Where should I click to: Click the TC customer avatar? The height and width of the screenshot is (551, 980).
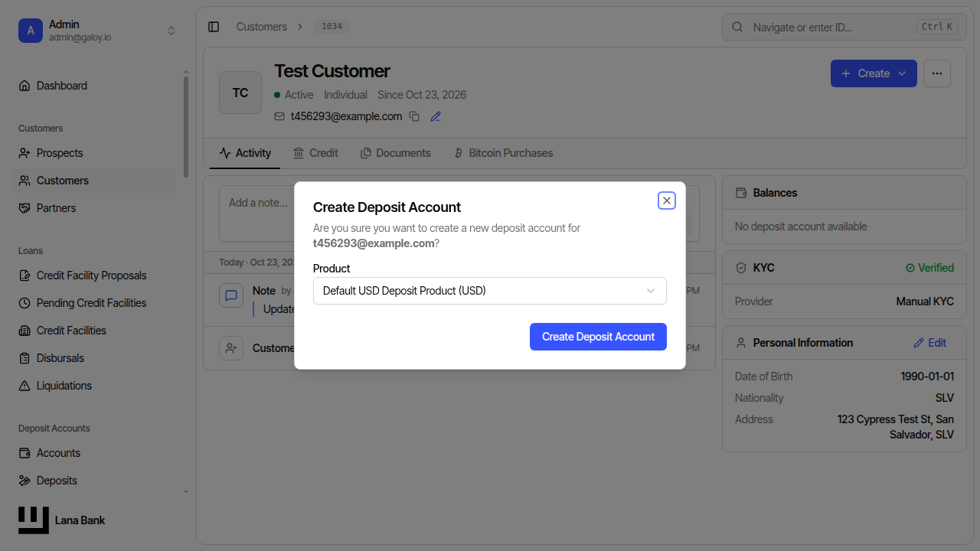[240, 93]
